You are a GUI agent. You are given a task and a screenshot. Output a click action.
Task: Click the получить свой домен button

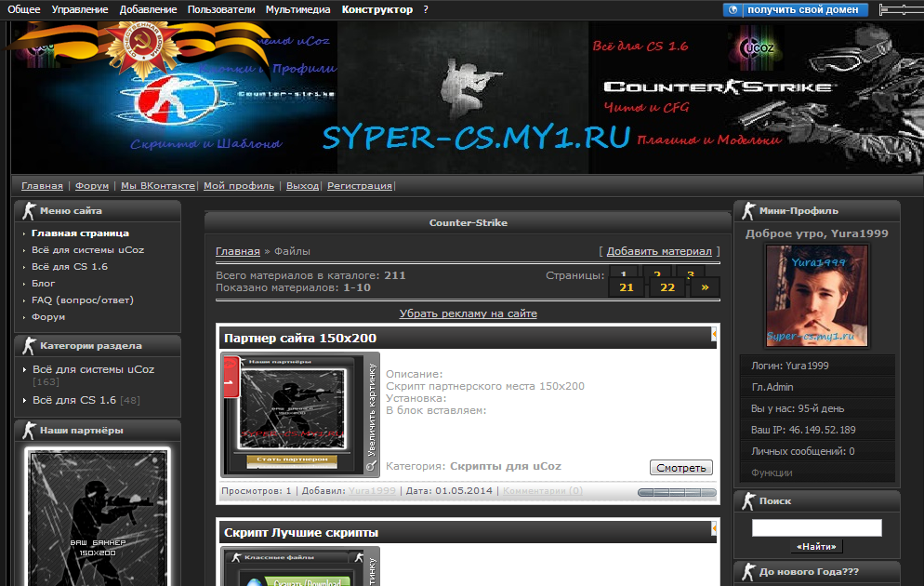(796, 9)
